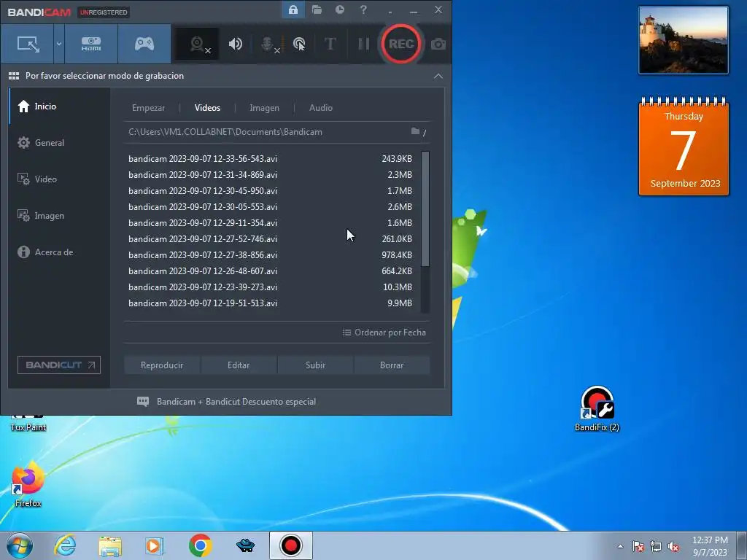747x560 pixels.
Task: Click the output path C:\Users\VM1.COLLABNET\Documents\Bandicam
Action: coord(225,132)
